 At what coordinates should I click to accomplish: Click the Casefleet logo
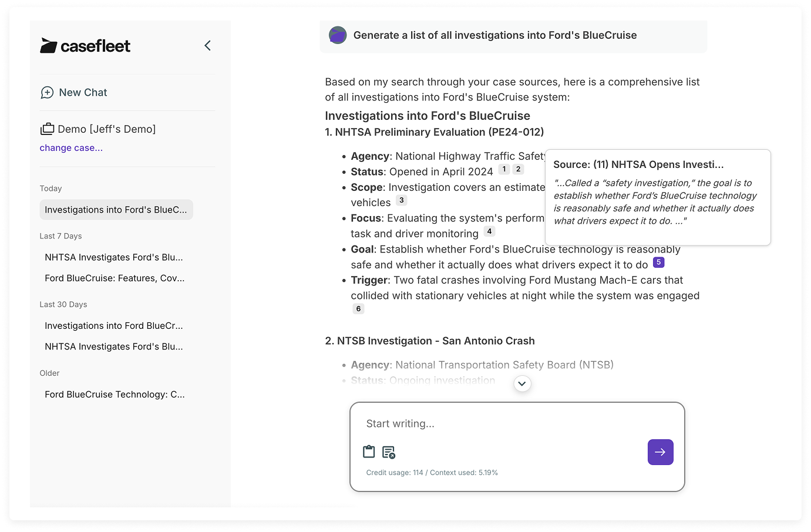[x=85, y=46]
